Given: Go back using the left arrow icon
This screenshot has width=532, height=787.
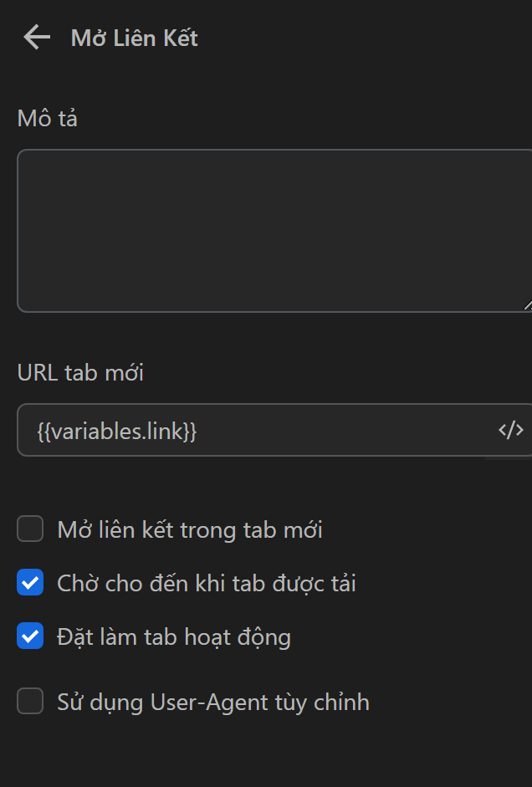Looking at the screenshot, I should (x=37, y=38).
